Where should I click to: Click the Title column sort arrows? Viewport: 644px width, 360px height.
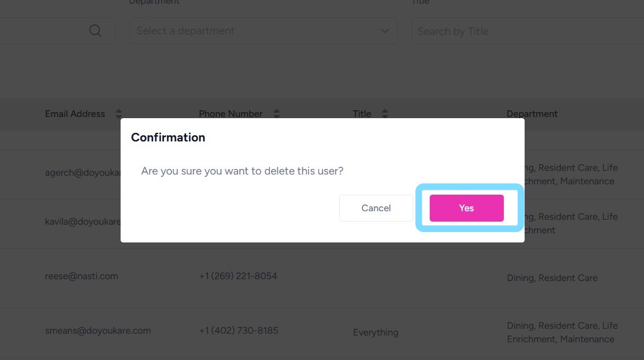coord(385,114)
